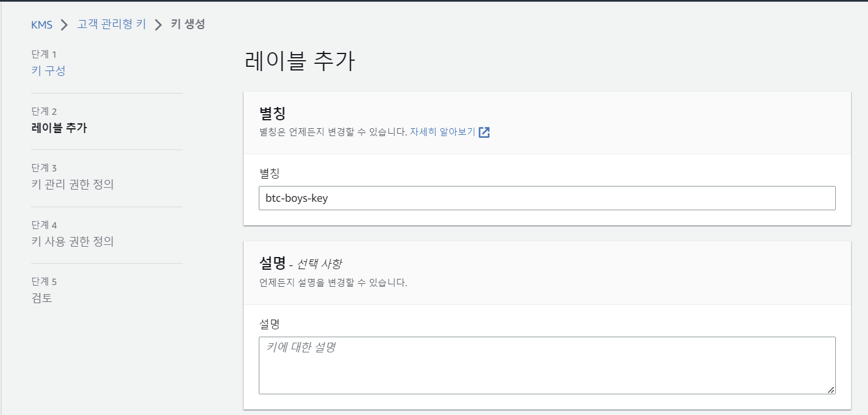Click the chevron before 키 생성 breadcrumb

tap(159, 25)
